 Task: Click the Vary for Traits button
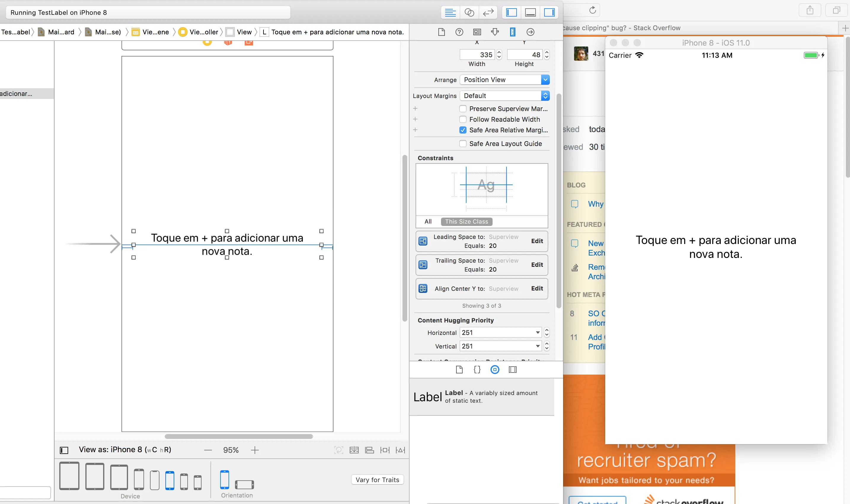(x=377, y=479)
